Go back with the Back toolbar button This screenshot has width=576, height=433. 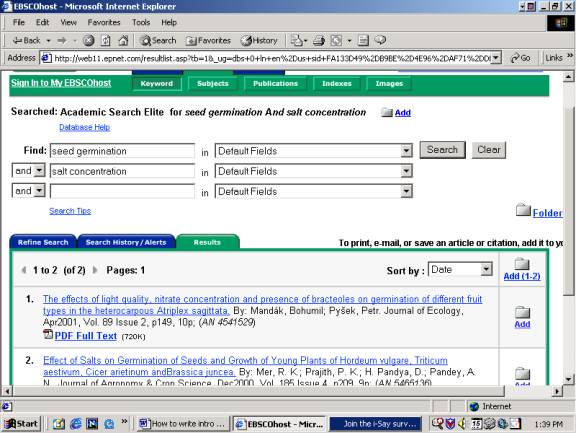26,40
